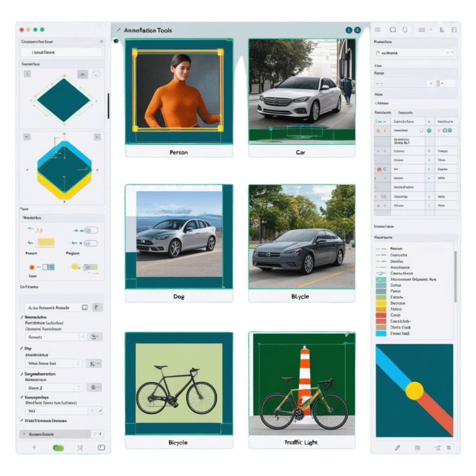Toggle the lower switch above the Polygon label

point(91,243)
